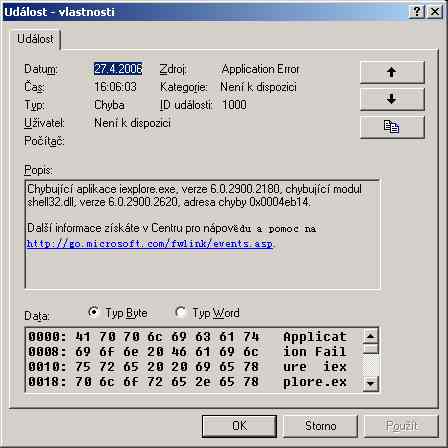Confirm with the OK button
This screenshot has height=448, width=448.
[239, 426]
